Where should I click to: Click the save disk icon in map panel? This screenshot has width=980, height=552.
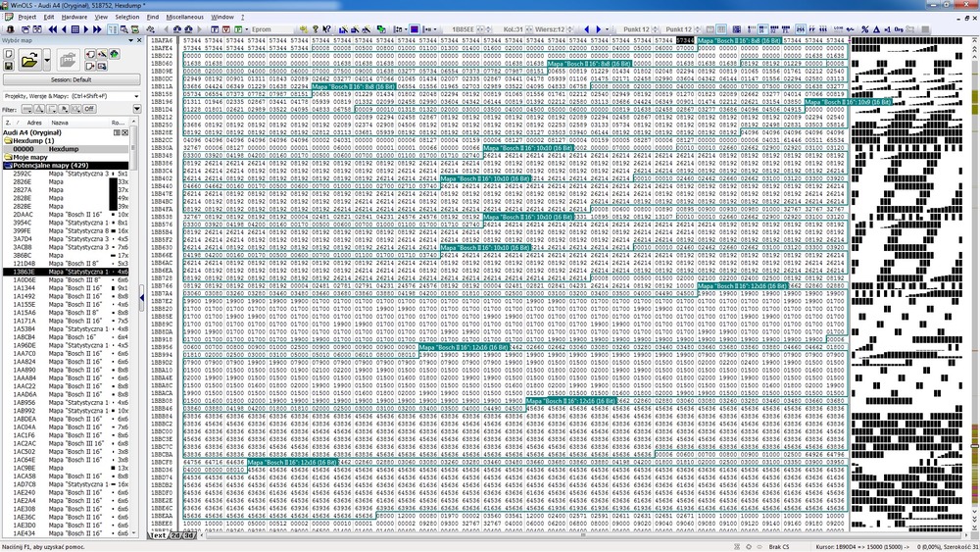tap(9, 66)
